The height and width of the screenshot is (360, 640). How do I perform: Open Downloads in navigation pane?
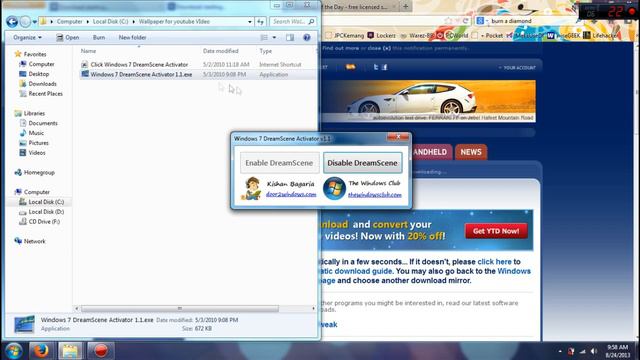pos(42,84)
